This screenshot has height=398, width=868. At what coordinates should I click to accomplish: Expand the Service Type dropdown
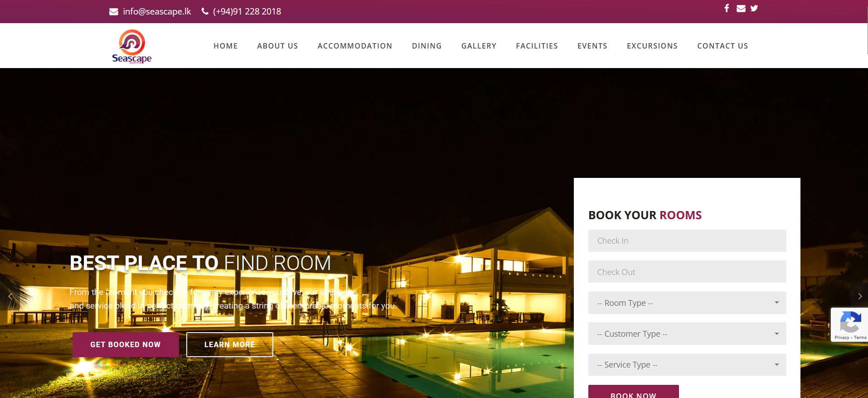pyautogui.click(x=687, y=364)
